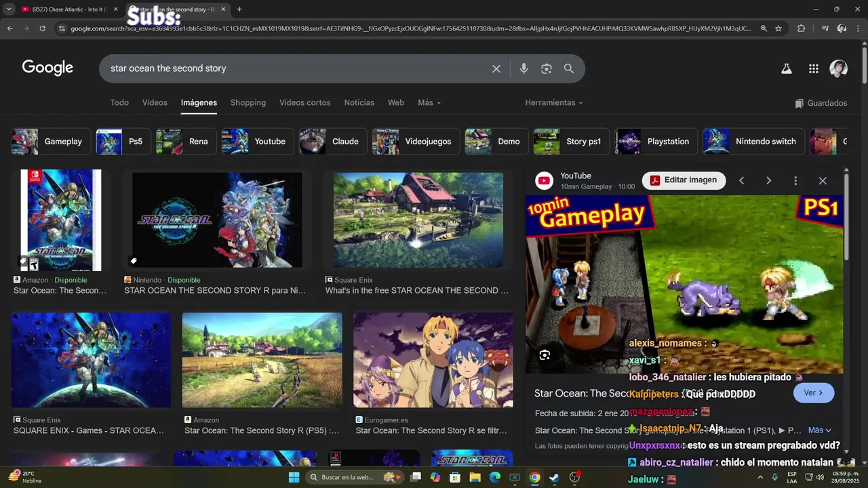
Task: Filter images by Demo chip
Action: click(496, 142)
